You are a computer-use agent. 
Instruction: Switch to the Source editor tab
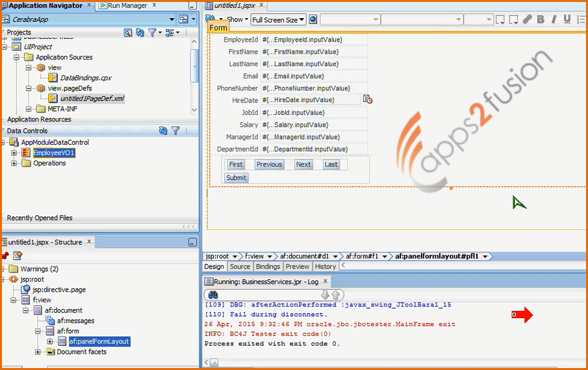pos(240,267)
